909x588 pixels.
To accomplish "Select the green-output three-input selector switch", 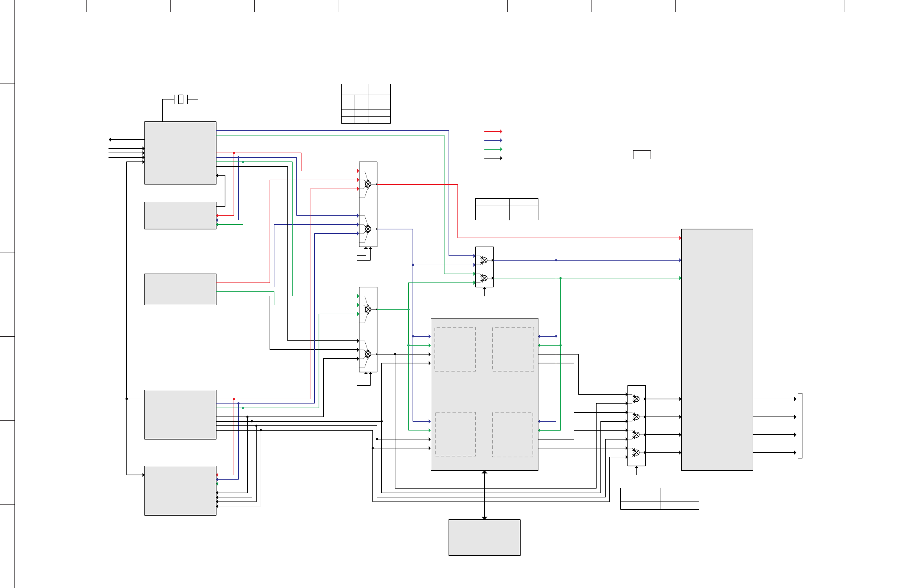I will (x=368, y=309).
